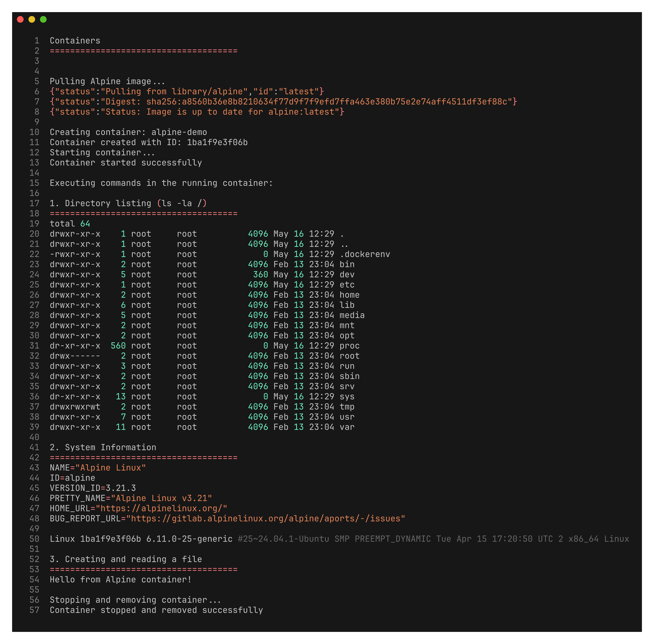Viewport: 654px width, 644px height.
Task: Click container ID 1ba1f9e3f06b on line 11
Action: click(217, 142)
